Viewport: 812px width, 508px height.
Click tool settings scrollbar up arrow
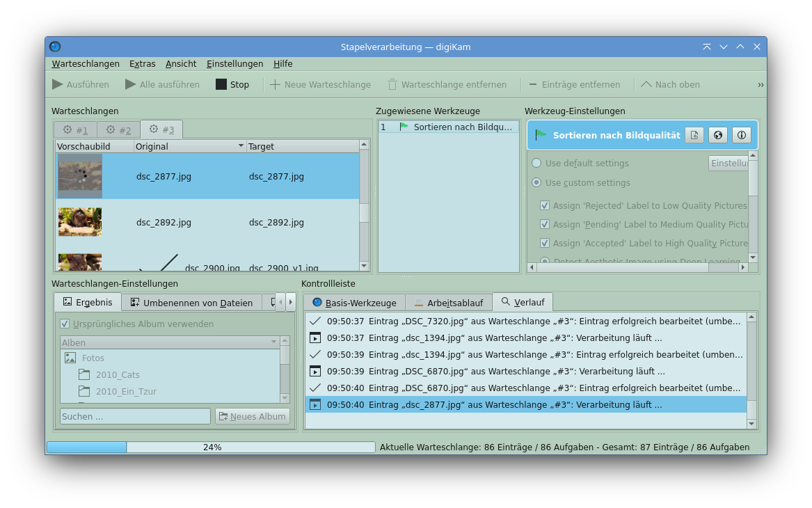[x=753, y=155]
